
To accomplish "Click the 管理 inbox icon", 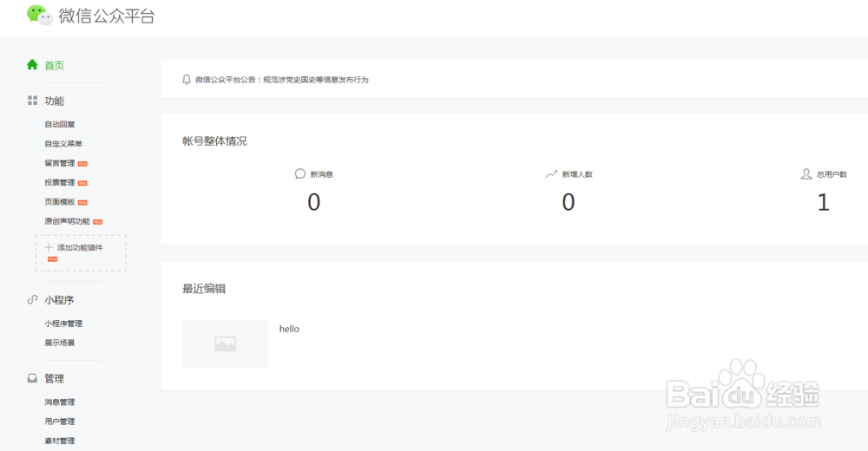I will point(32,378).
